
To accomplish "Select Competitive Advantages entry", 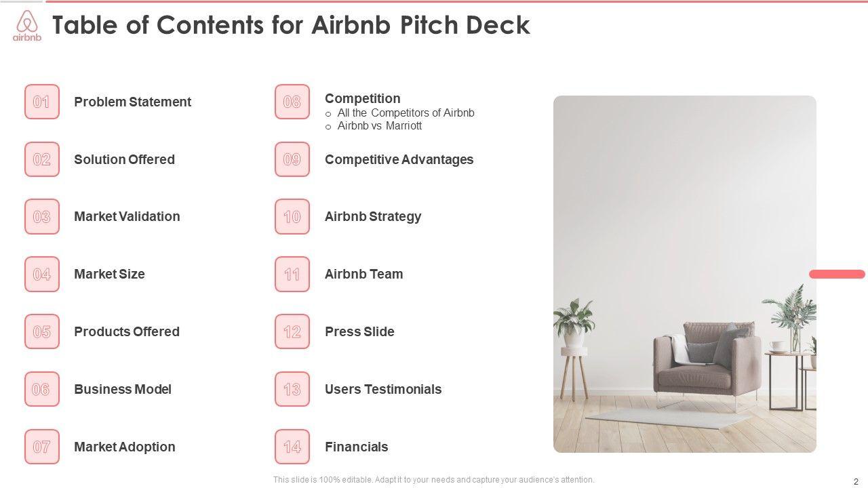I will [399, 159].
